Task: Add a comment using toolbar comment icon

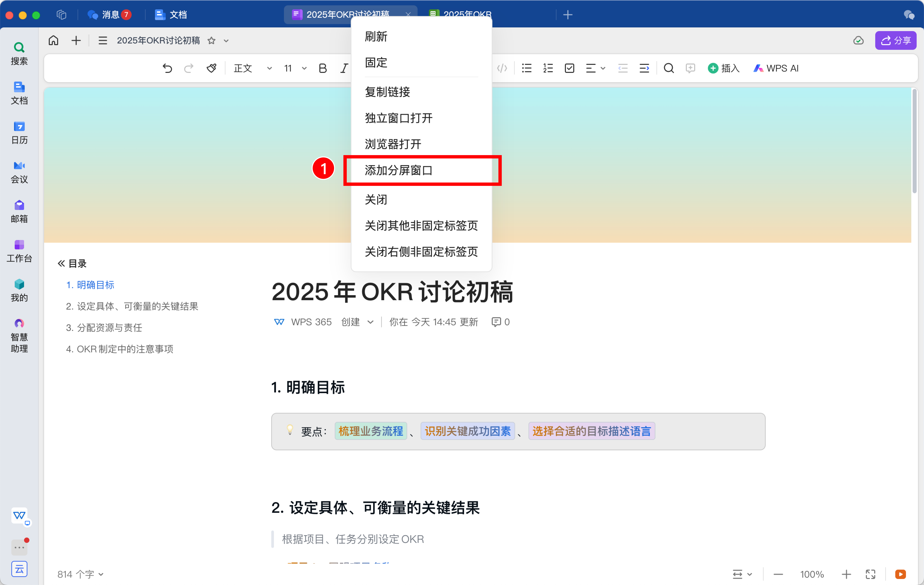Action: coord(690,68)
